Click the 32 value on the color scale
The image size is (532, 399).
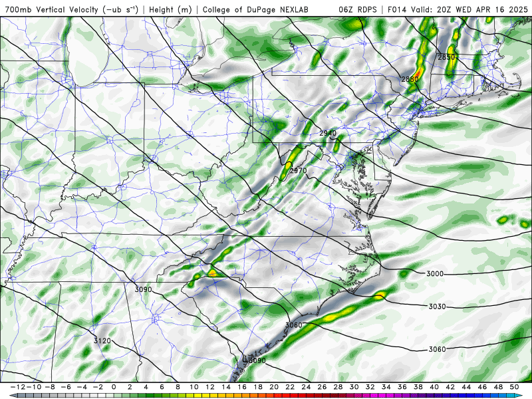tap(370, 387)
